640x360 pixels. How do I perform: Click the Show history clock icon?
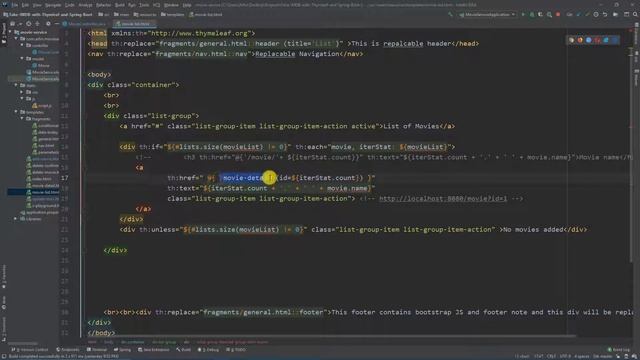(596, 15)
